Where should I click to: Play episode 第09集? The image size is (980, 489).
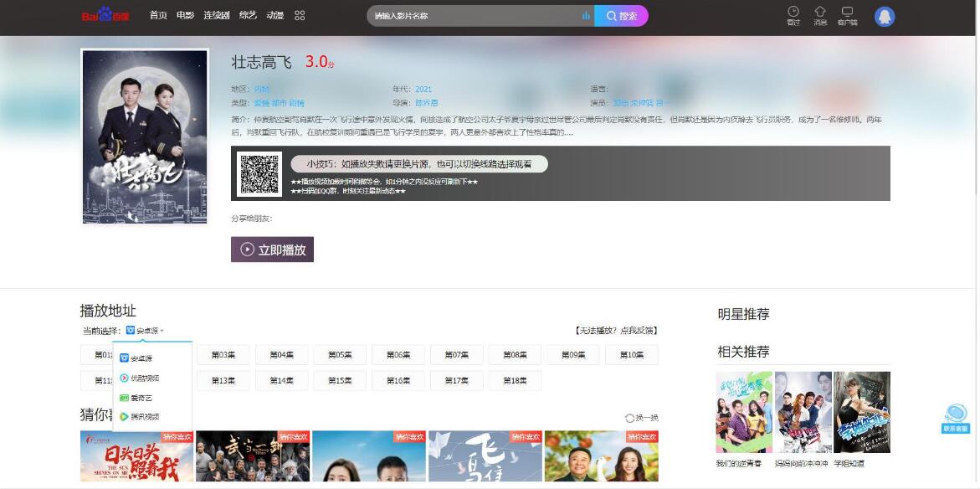573,354
